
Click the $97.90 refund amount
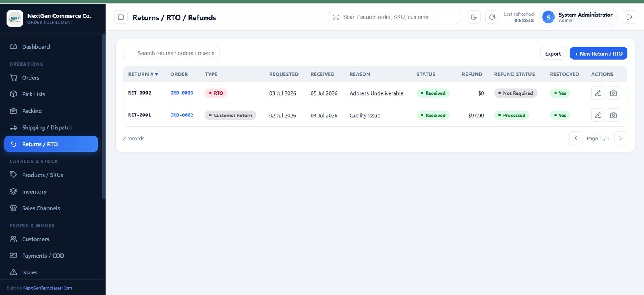tap(476, 115)
